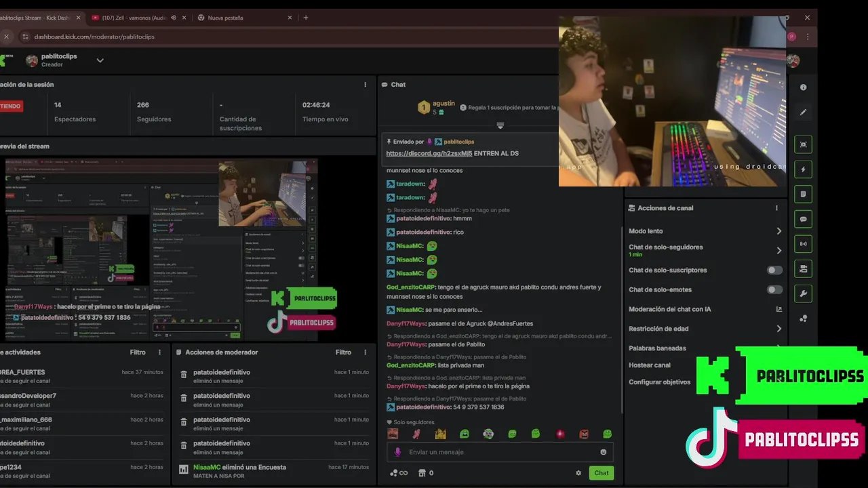This screenshot has width=868, height=488.
Task: Toggle the chat bubble sidebar icon
Action: point(803,220)
